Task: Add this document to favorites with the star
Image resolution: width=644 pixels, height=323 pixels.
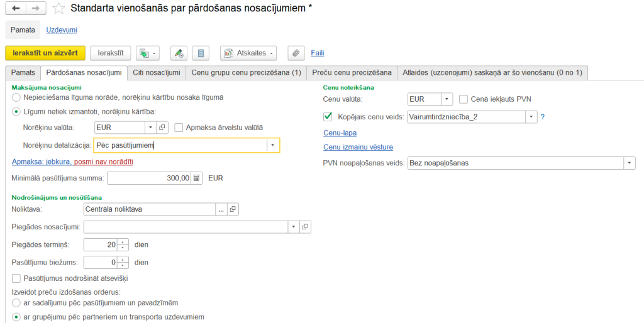Action: coord(58,8)
